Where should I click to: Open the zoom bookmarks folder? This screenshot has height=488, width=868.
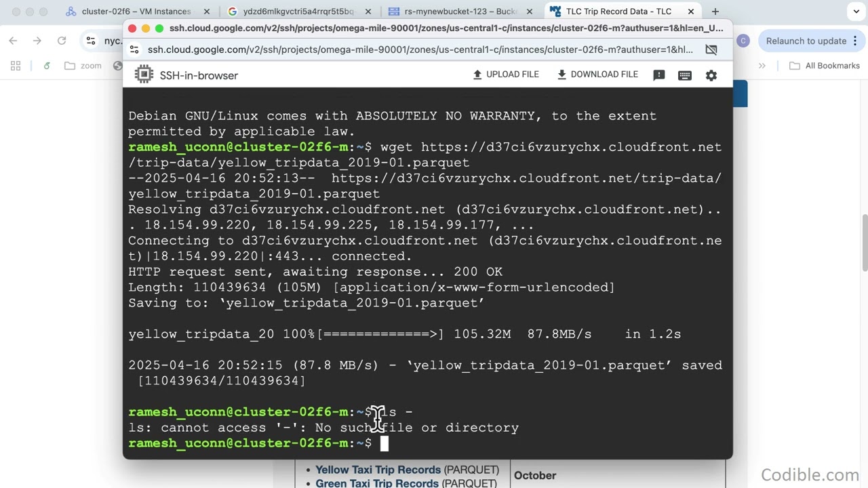tap(83, 66)
